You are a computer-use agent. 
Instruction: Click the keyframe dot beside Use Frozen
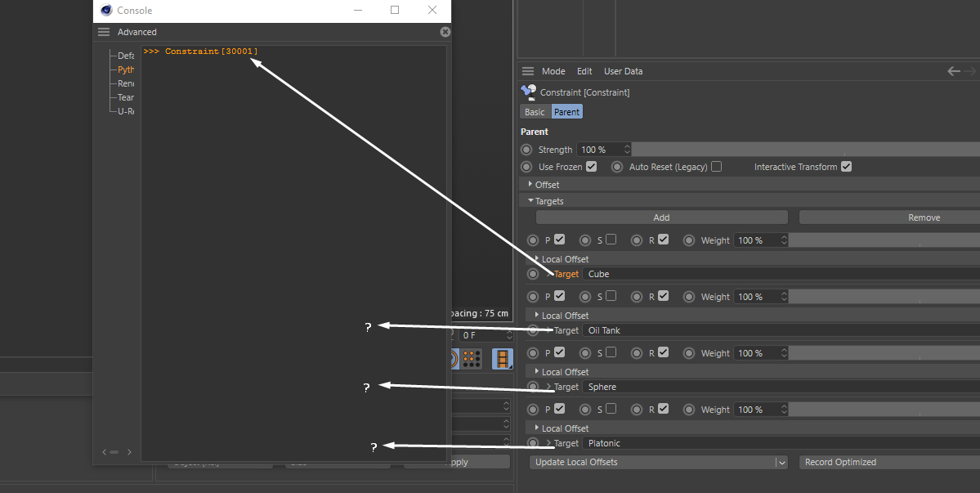(x=527, y=167)
